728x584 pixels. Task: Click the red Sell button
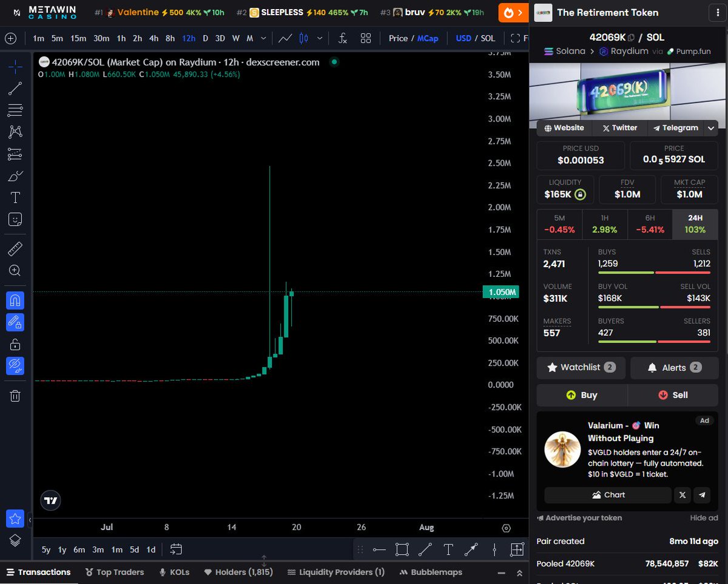tap(673, 395)
